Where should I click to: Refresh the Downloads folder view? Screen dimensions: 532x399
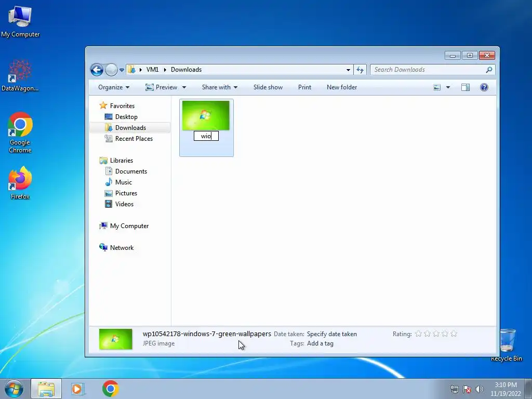coord(360,70)
